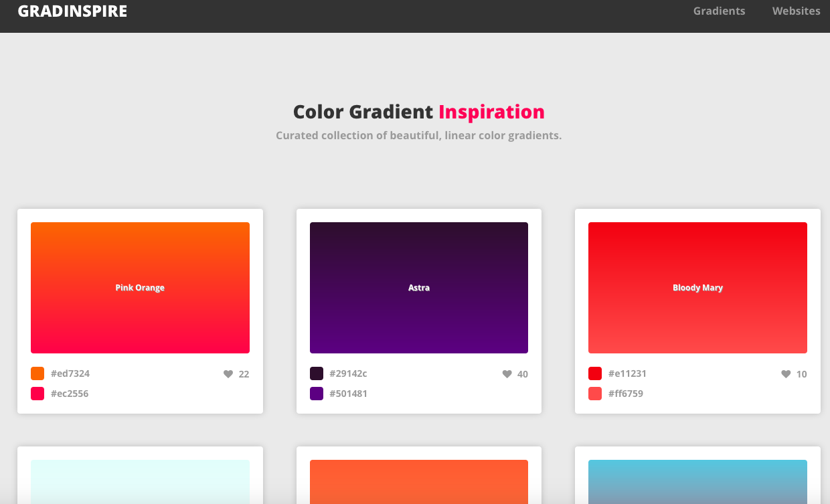Click the light teal gradient card below
The width and height of the screenshot is (830, 504).
pyautogui.click(x=140, y=482)
